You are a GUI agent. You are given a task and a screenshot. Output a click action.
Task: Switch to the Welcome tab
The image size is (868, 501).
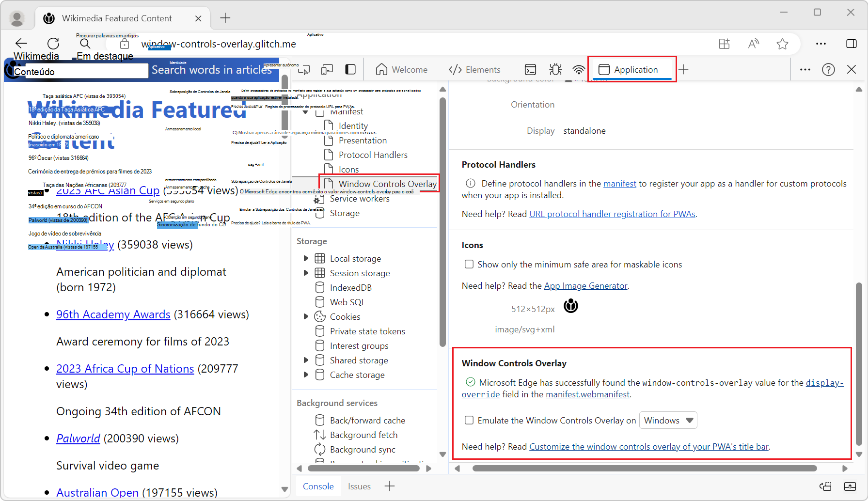402,70
